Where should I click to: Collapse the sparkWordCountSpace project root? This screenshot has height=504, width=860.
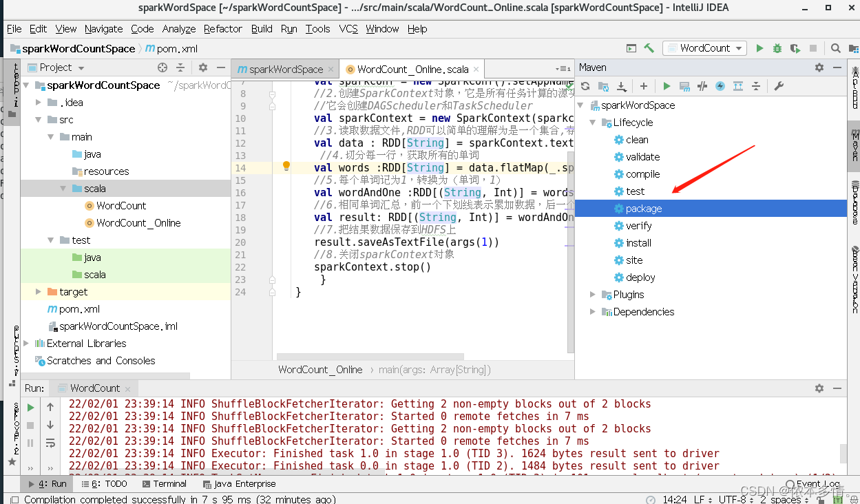tap(27, 85)
